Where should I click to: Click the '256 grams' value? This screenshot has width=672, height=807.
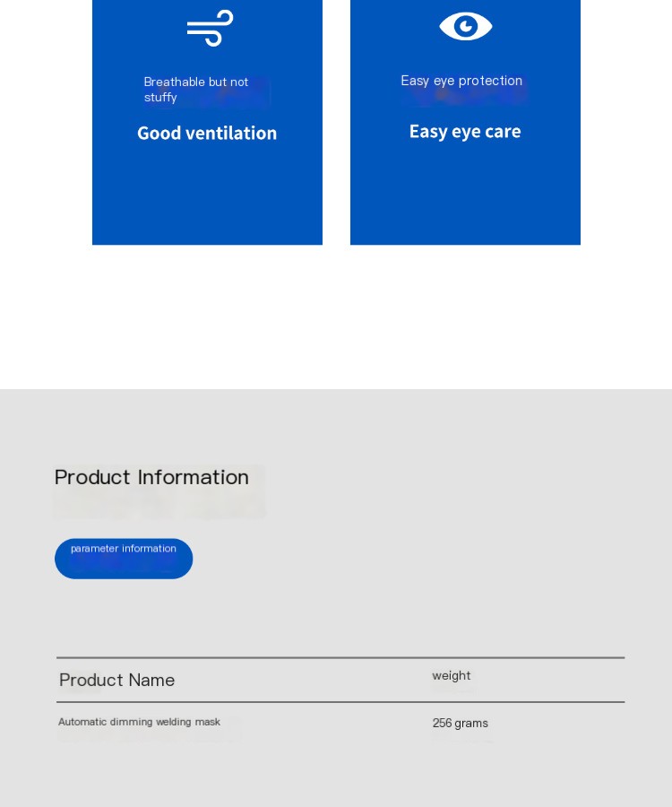pyautogui.click(x=460, y=723)
